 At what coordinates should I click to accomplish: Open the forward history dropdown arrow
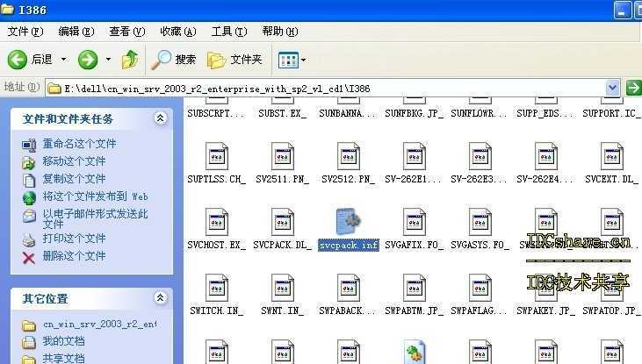click(108, 60)
